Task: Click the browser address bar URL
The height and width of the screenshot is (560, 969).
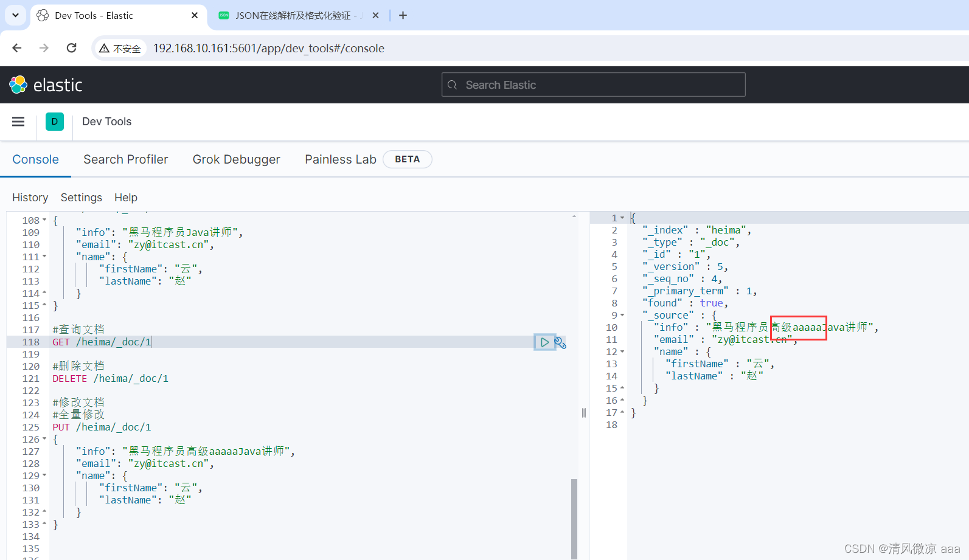Action: [268, 48]
